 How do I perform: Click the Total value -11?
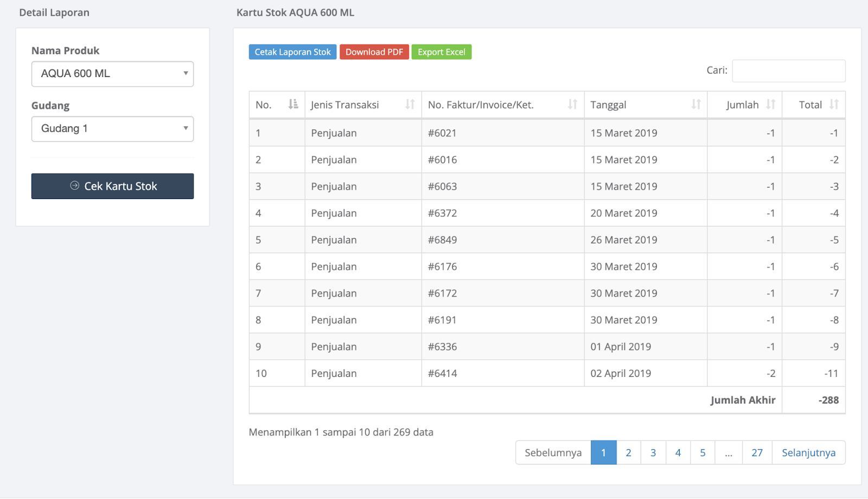pyautogui.click(x=831, y=373)
